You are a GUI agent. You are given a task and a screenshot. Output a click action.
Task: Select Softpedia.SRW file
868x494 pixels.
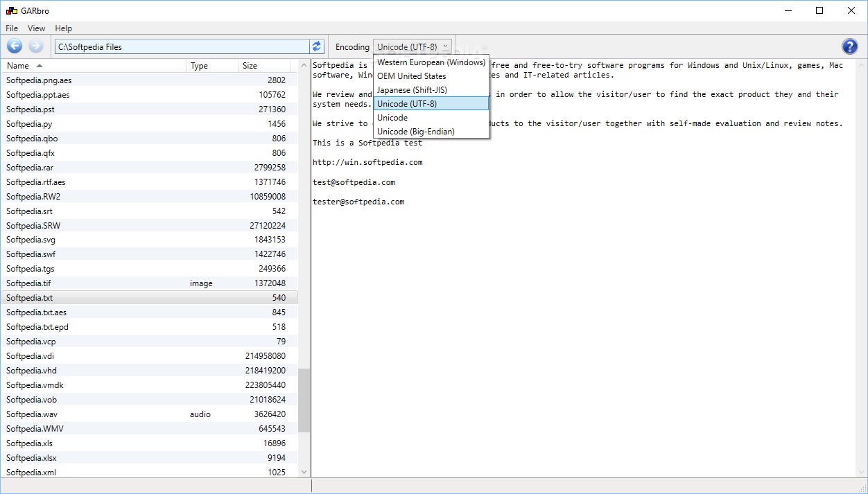[149, 226]
